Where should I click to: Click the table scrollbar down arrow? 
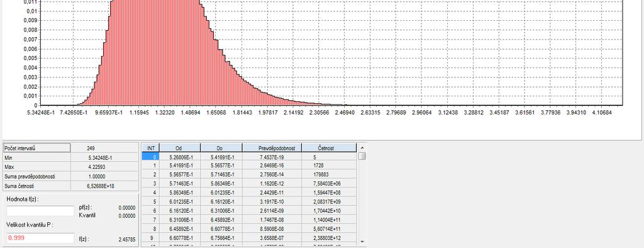[362, 242]
